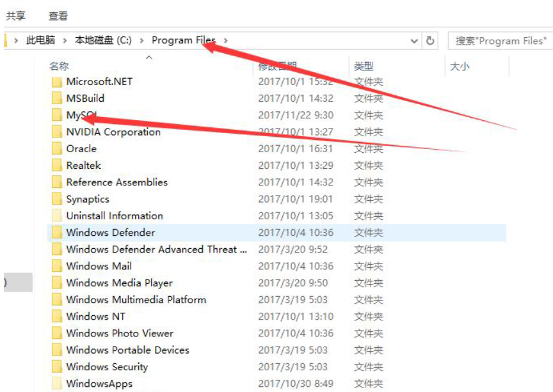Click the Windows Security folder name

[108, 367]
